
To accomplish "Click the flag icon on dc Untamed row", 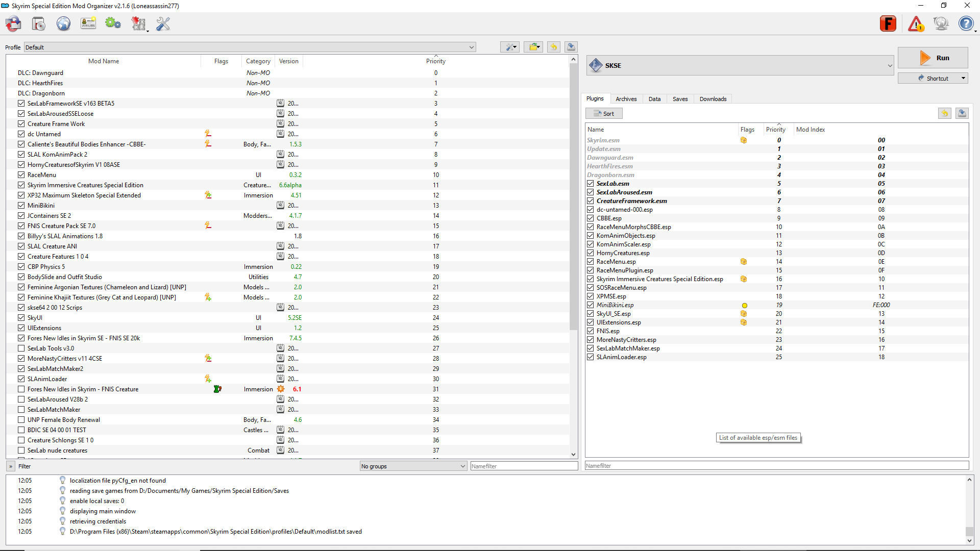I will [x=208, y=134].
